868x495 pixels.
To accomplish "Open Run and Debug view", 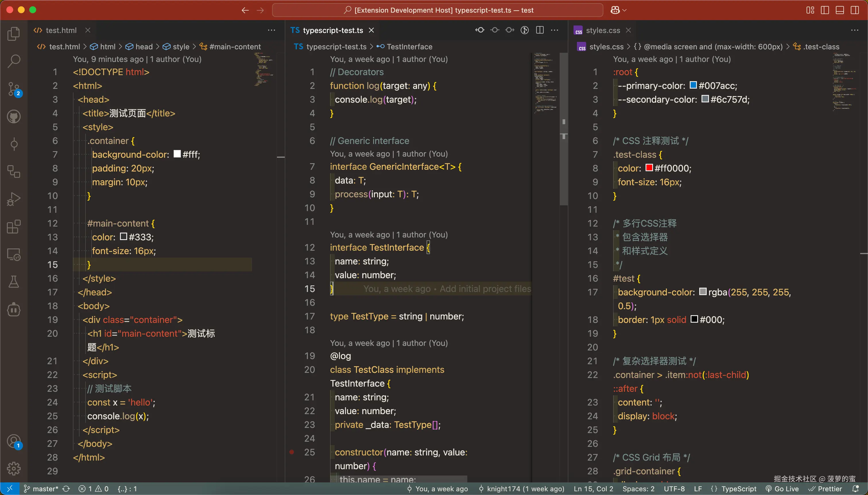I will point(13,199).
